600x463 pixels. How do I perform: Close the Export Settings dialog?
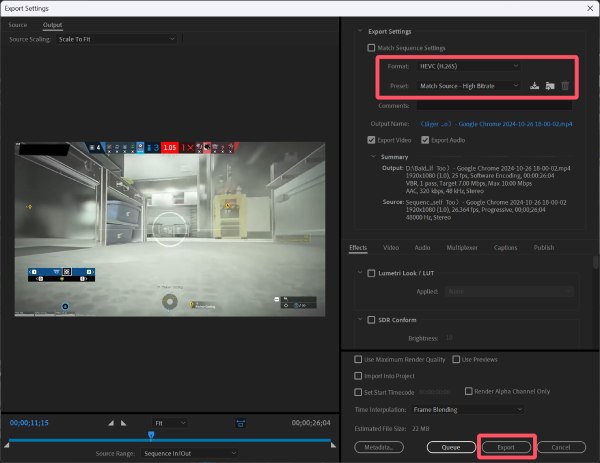click(590, 8)
